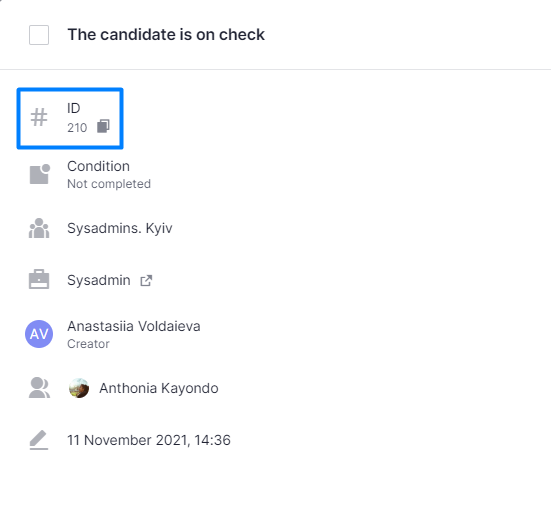Click the hash ID icon

click(x=39, y=117)
